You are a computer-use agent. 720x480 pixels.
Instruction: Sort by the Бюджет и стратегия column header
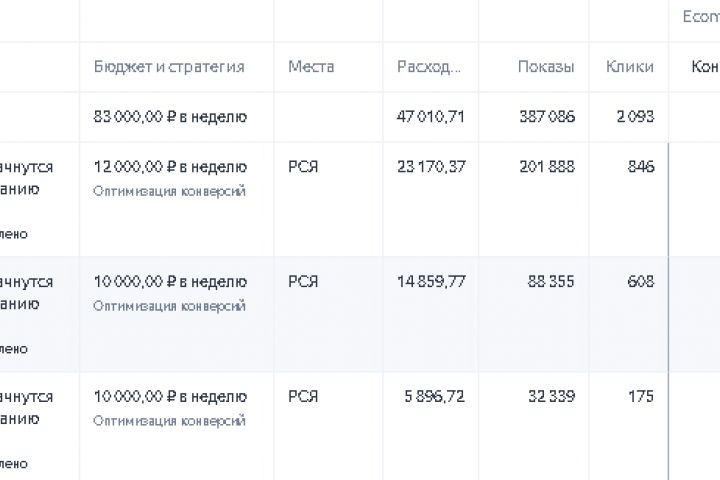[x=168, y=67]
